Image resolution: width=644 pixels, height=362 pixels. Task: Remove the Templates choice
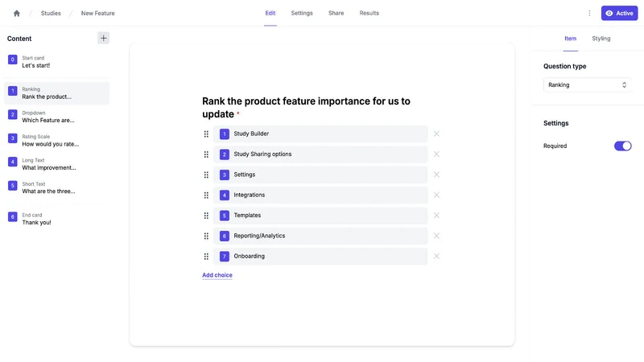click(436, 216)
